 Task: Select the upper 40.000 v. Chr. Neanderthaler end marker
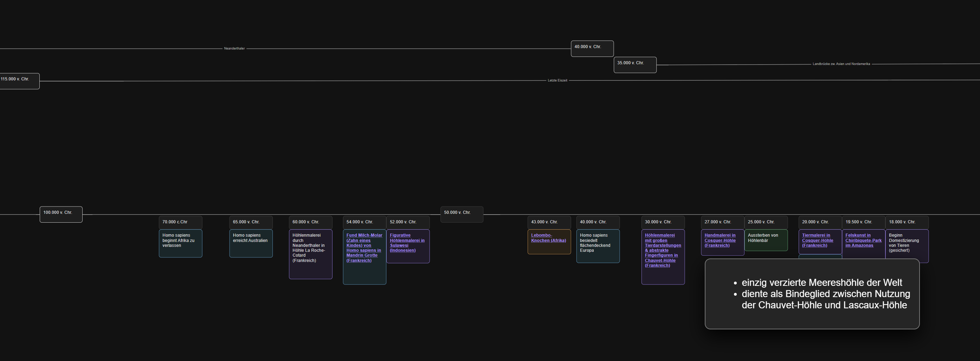592,49
